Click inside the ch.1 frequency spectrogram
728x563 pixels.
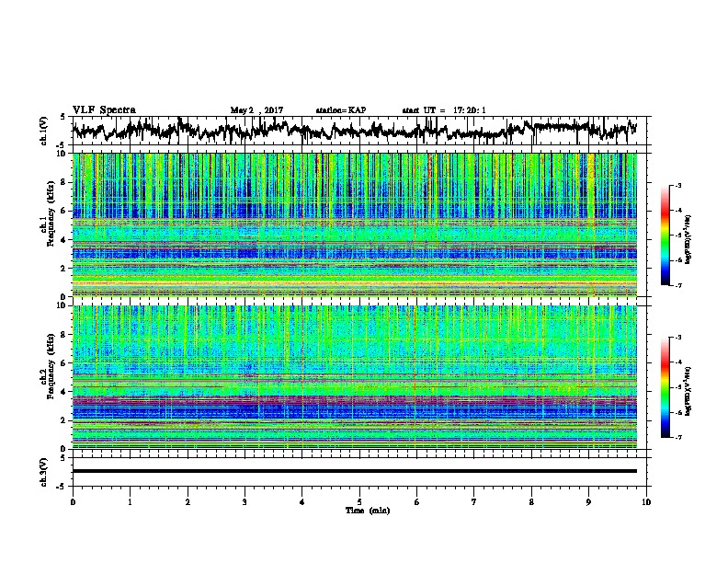click(354, 224)
